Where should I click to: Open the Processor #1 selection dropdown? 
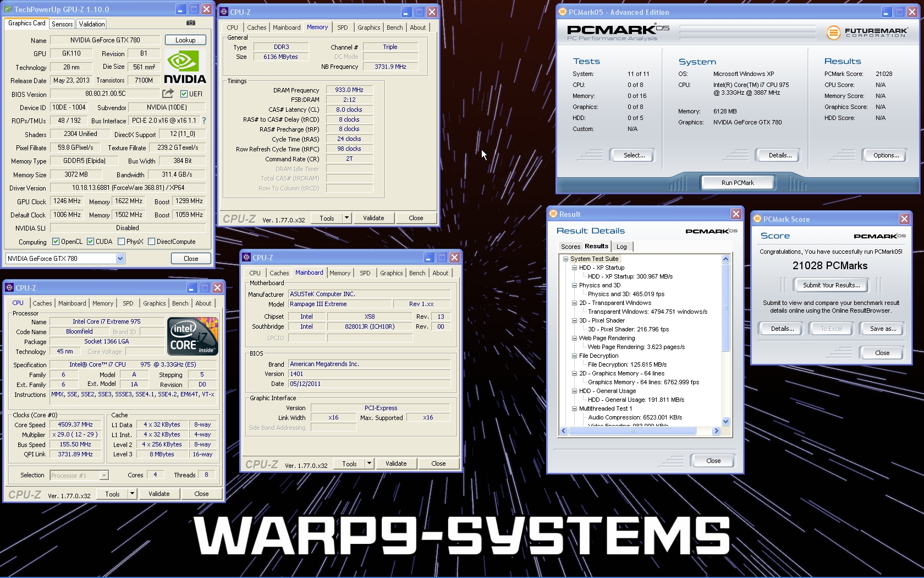coord(104,475)
